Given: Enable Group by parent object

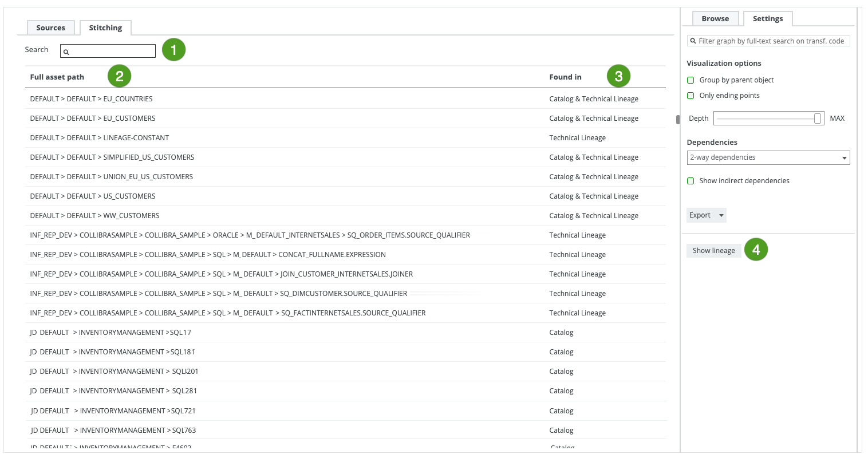Looking at the screenshot, I should click(691, 80).
